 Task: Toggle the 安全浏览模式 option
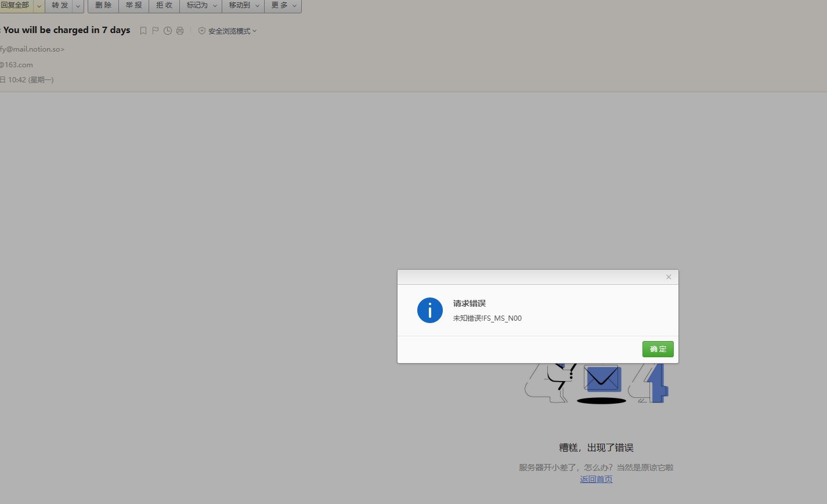pos(227,31)
